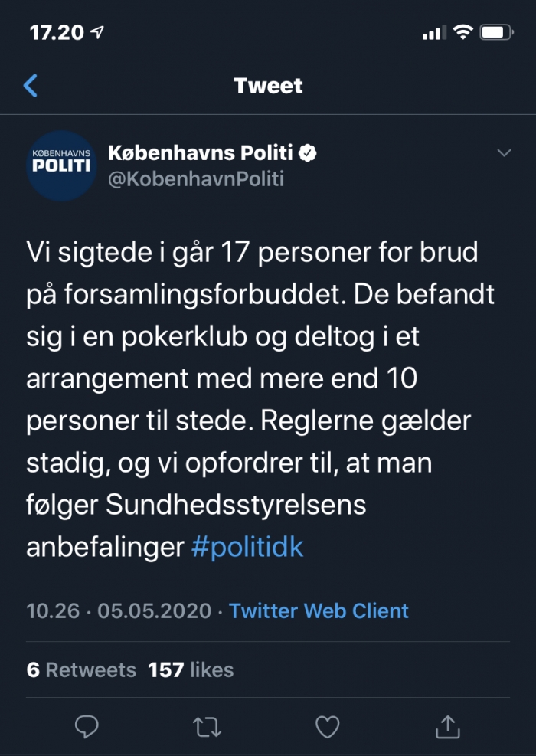Tap the reply speech bubble icon
This screenshot has width=536, height=756.
87,727
